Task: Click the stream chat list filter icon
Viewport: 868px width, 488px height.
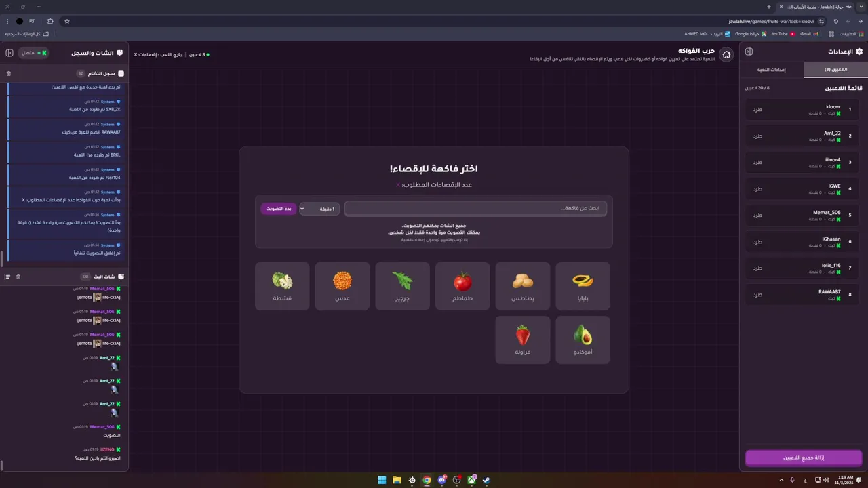Action: 7,277
